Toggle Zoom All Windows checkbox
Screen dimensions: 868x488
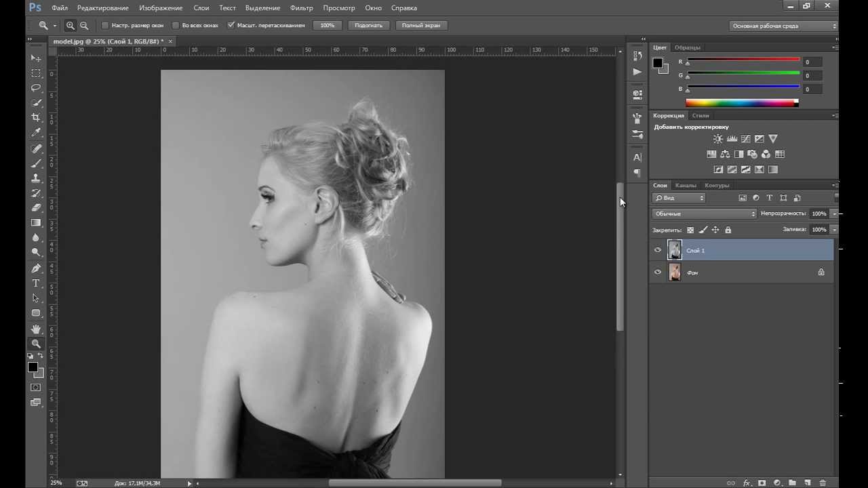click(176, 25)
